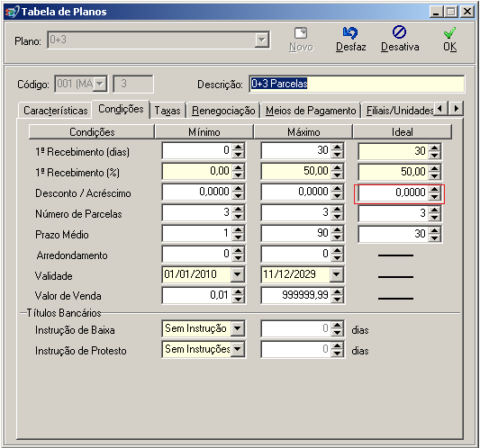Adjust Instrução de Protesto dias spinner
The width and height of the screenshot is (480, 448).
pos(337,349)
